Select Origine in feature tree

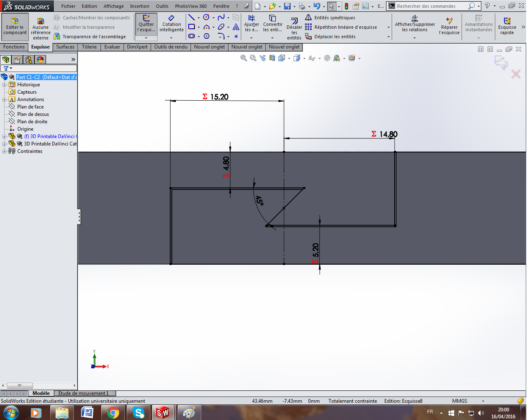(25, 129)
